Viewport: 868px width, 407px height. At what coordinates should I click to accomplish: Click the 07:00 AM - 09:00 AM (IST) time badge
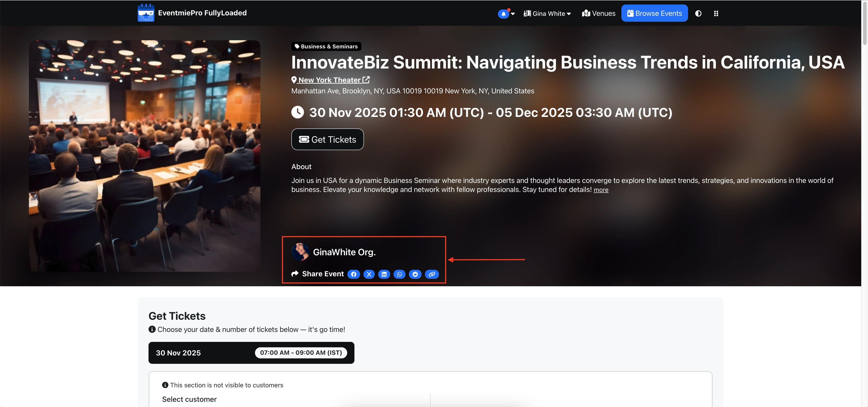pos(301,353)
